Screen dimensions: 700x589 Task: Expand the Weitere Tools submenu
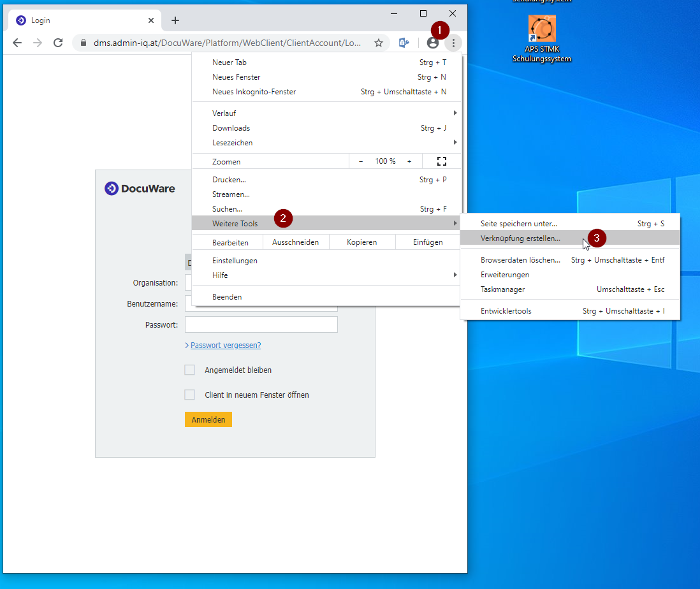(326, 224)
